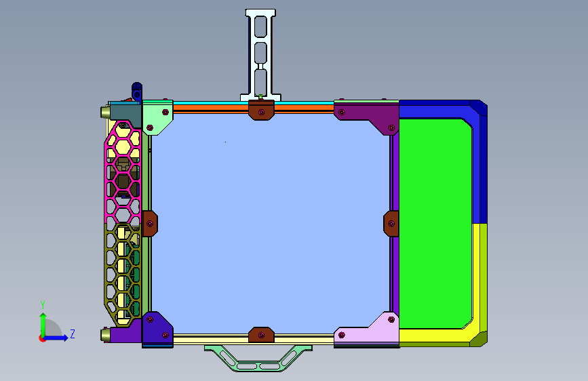Click the red origin dot of the axis triad
Image resolution: width=588 pixels, height=381 pixels.
[x=42, y=338]
